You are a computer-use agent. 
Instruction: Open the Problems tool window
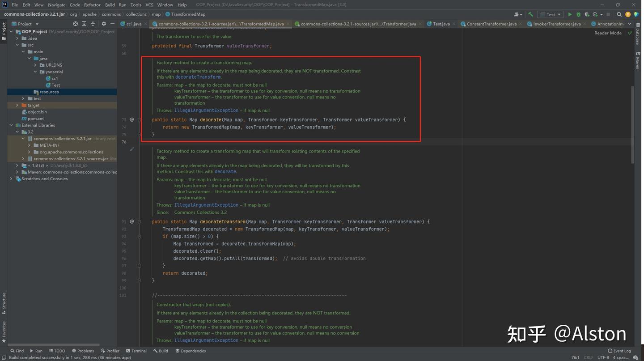[x=83, y=351]
